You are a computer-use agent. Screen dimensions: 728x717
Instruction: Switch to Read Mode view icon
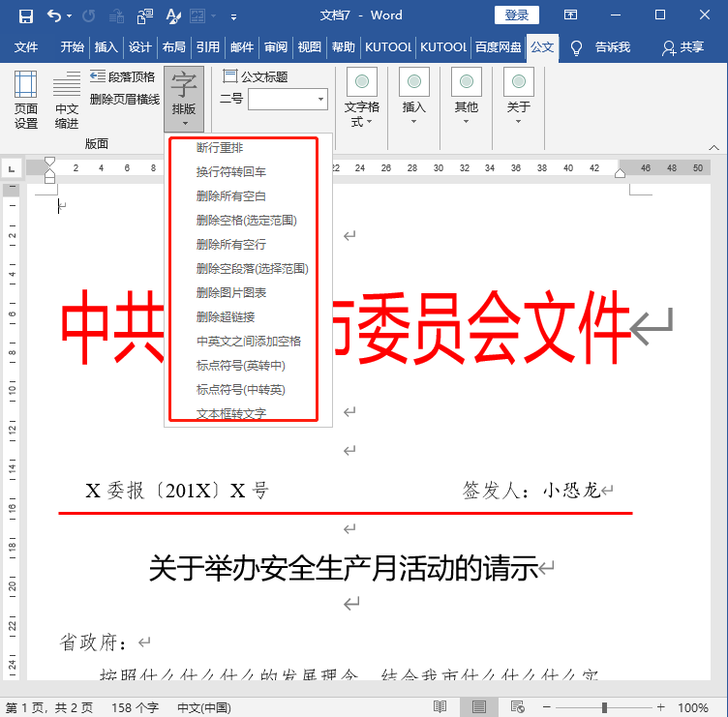(x=440, y=706)
